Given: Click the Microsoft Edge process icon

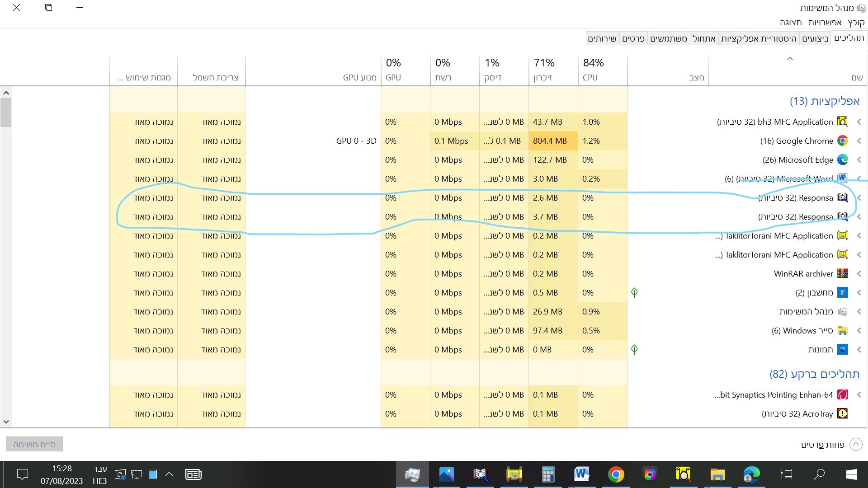Looking at the screenshot, I should pos(842,160).
